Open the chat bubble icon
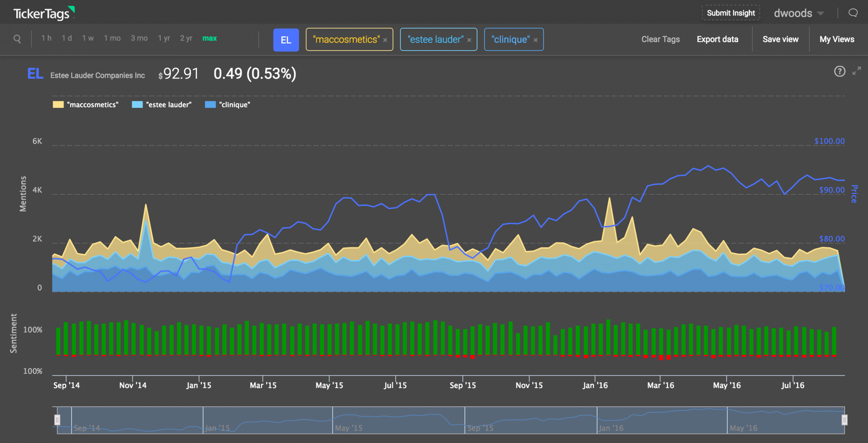This screenshot has width=868, height=443. [x=853, y=13]
